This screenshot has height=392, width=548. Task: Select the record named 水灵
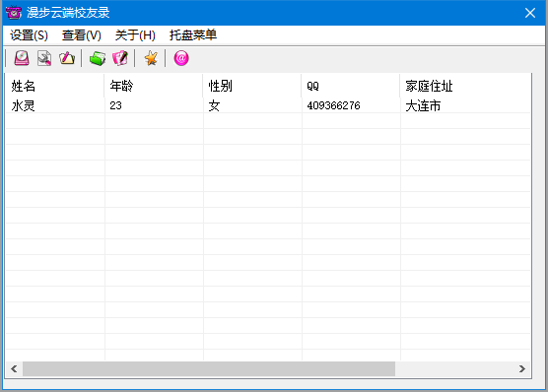pos(23,105)
